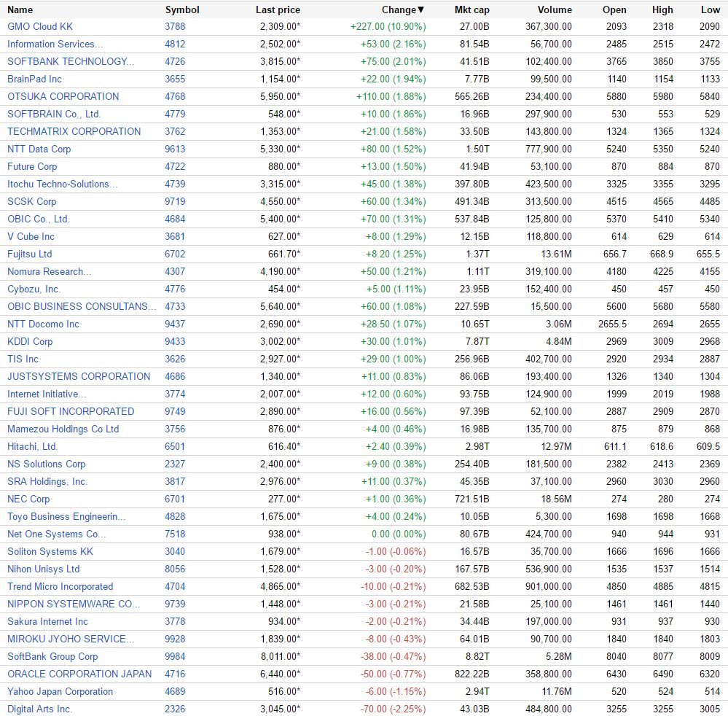
Task: Open GMO Cloud KK stock link
Action: coord(40,26)
